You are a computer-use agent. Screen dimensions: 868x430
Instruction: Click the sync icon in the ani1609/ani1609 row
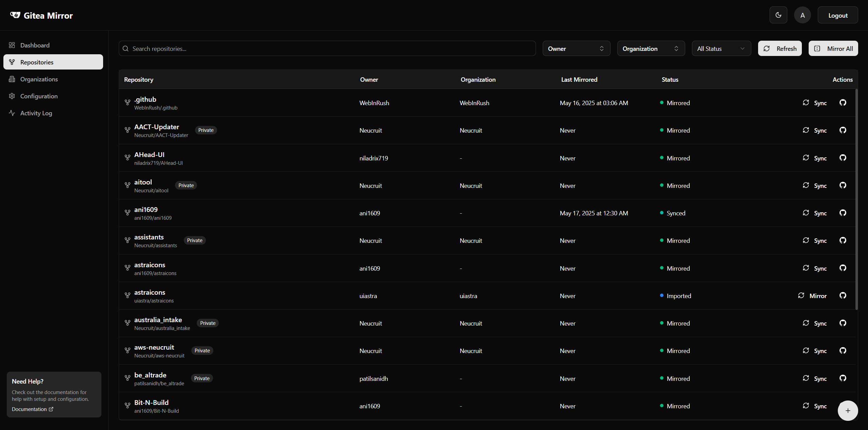pos(806,213)
